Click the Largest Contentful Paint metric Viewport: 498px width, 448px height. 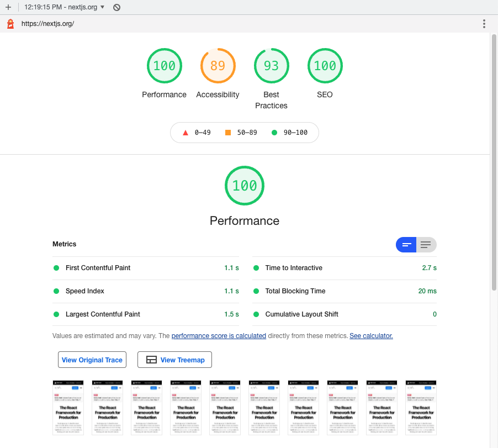[x=146, y=314]
